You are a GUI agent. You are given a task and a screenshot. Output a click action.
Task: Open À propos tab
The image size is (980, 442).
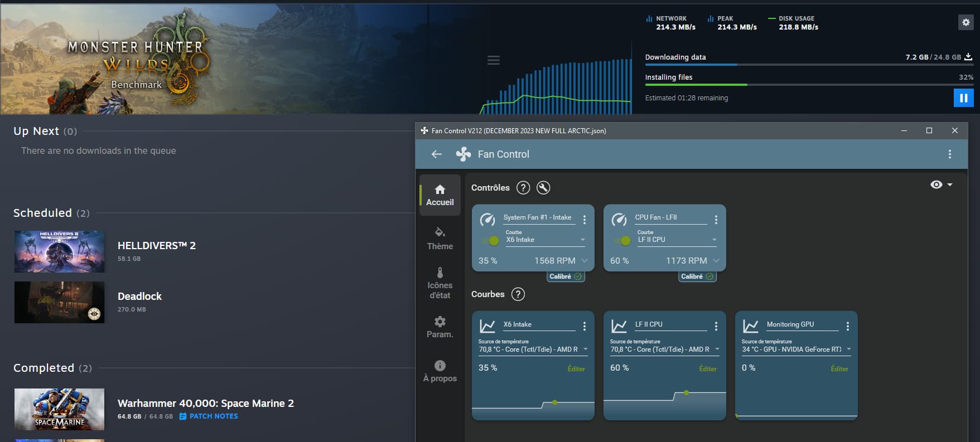coord(440,371)
